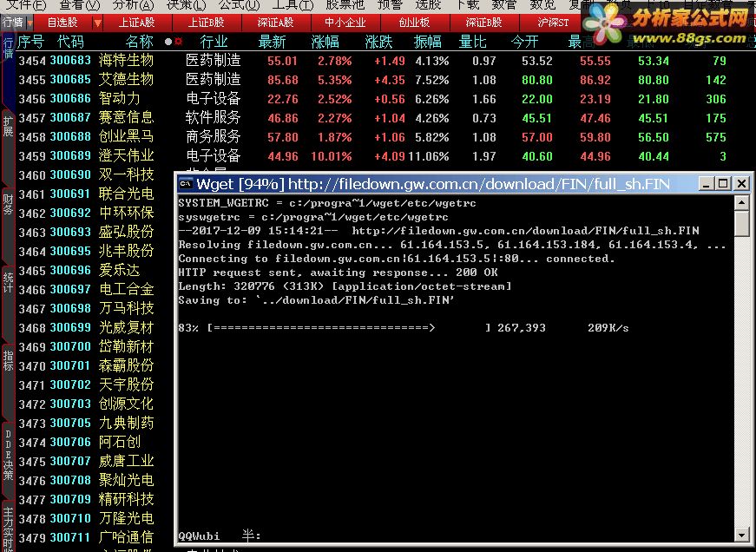
Task: Switch to the 深证B股 tab
Action: 483,23
